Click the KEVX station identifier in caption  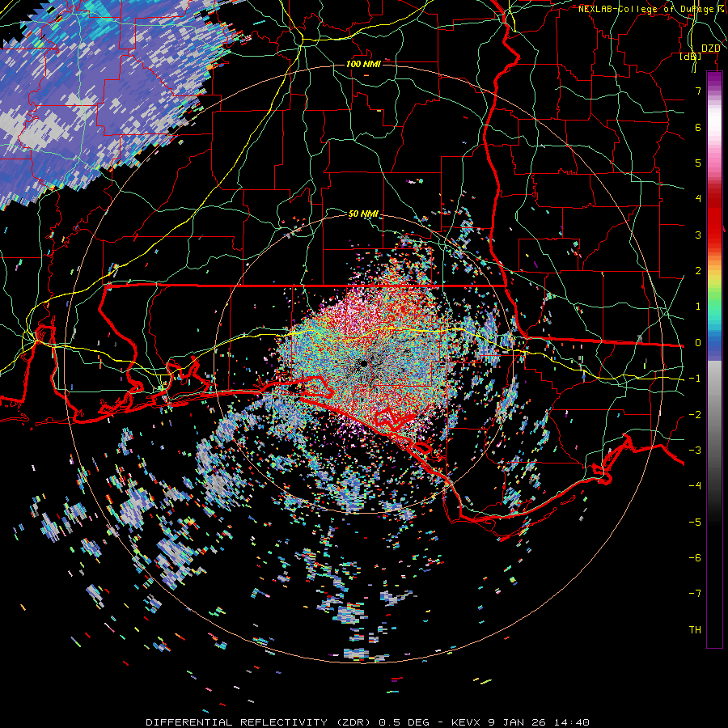click(x=466, y=722)
